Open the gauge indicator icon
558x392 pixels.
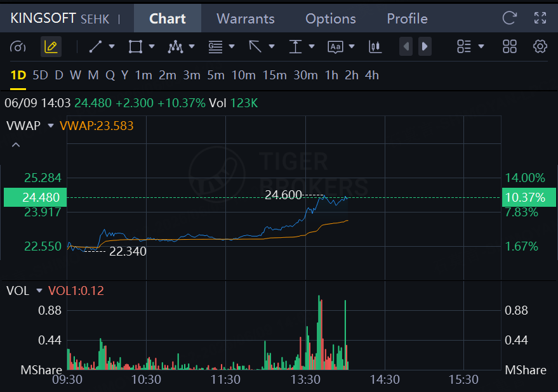click(18, 46)
